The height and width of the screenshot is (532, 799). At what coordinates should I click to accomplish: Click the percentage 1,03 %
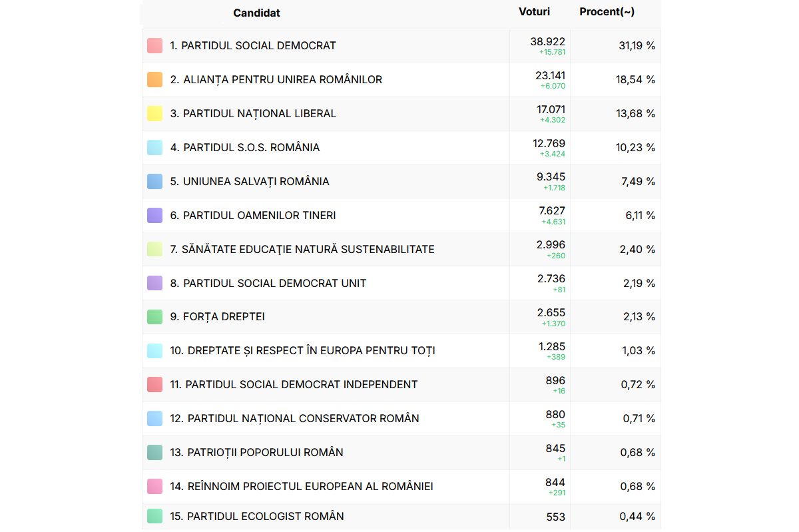click(639, 351)
